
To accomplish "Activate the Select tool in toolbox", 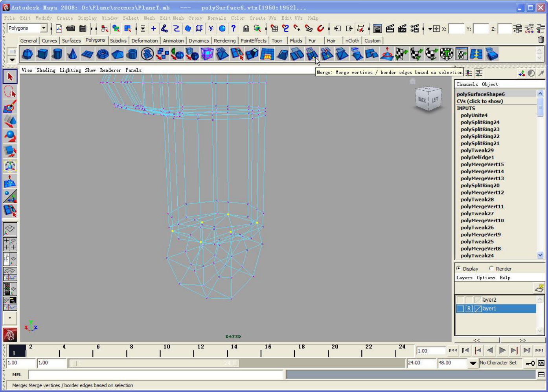I will [x=10, y=77].
